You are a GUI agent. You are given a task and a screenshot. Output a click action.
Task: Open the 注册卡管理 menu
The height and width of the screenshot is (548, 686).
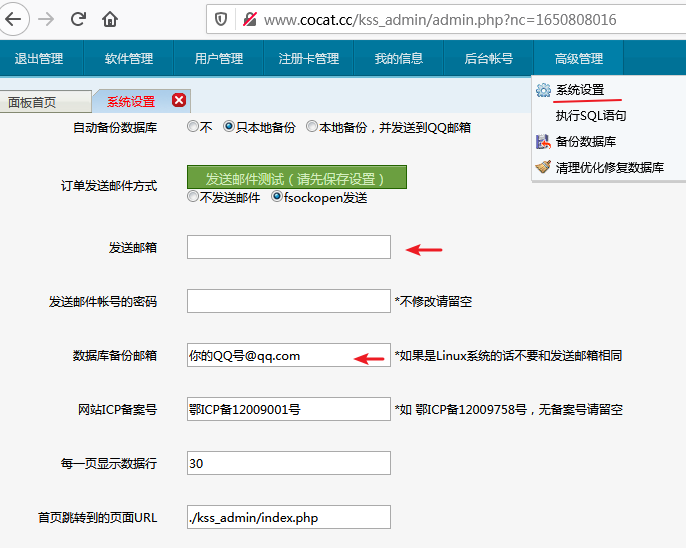click(309, 58)
